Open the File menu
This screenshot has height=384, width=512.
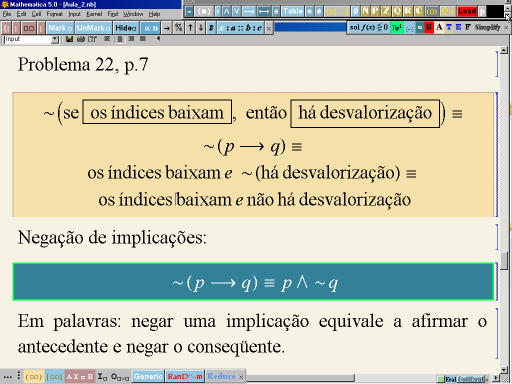(x=7, y=14)
